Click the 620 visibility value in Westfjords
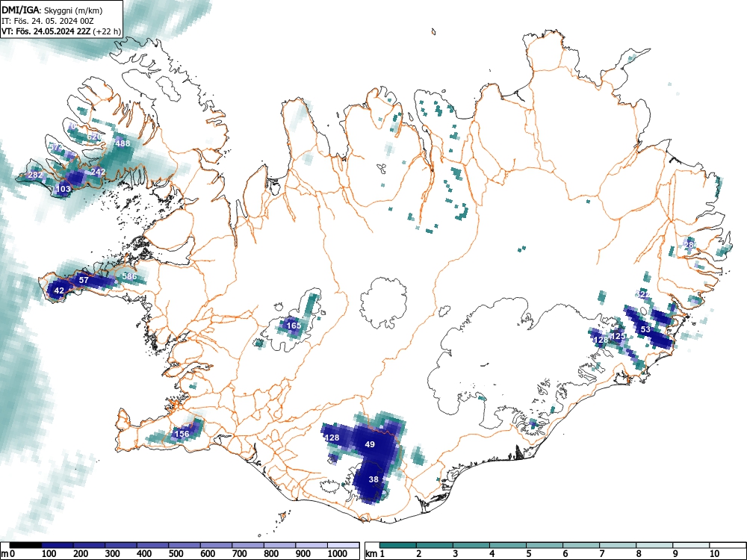Viewport: 747px width, 560px height. (x=94, y=137)
